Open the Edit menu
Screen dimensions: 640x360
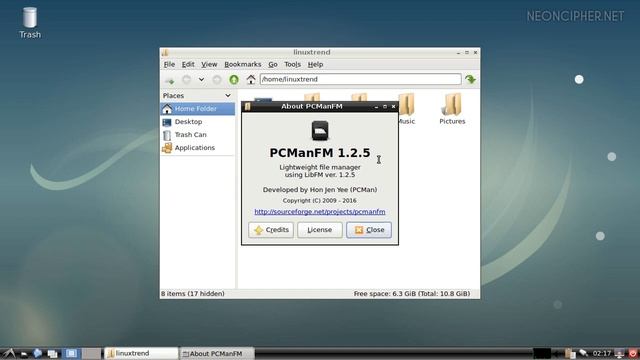pos(188,64)
